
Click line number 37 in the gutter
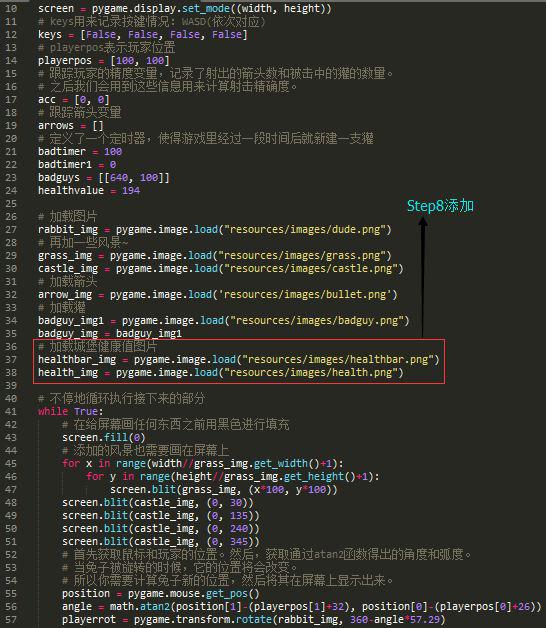[x=11, y=360]
